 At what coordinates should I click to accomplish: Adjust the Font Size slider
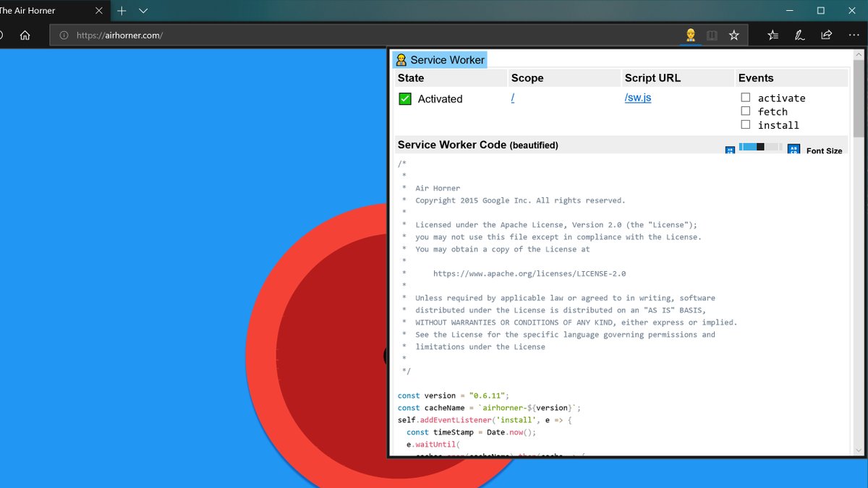pyautogui.click(x=759, y=147)
